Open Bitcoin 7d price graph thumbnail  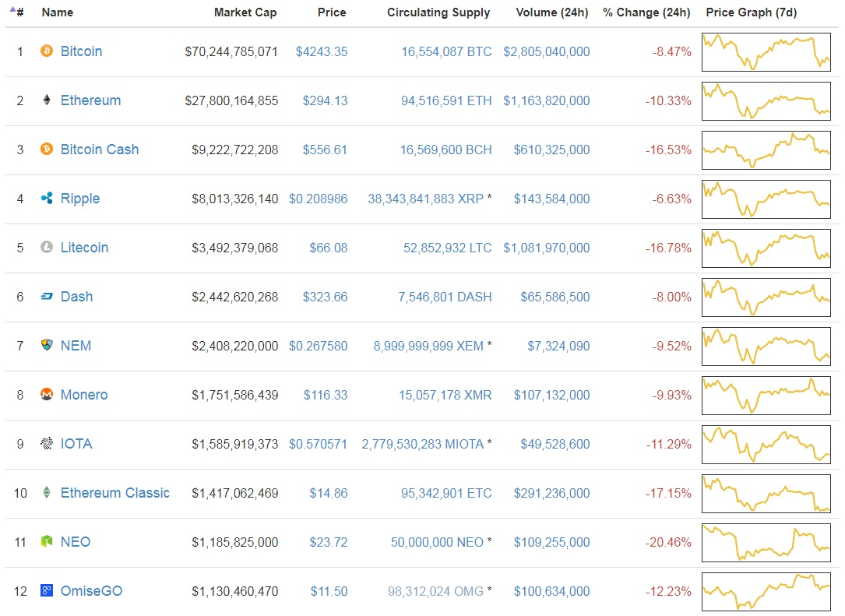766,51
